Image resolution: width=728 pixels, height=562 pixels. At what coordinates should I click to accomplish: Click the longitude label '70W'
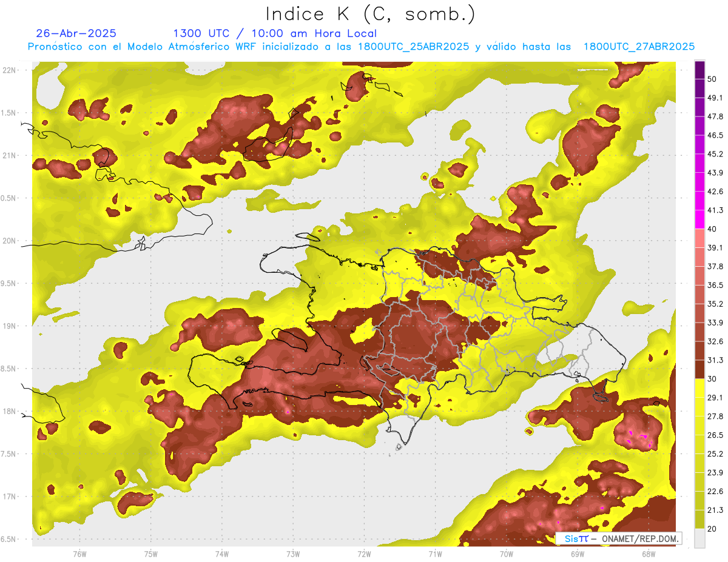506,554
